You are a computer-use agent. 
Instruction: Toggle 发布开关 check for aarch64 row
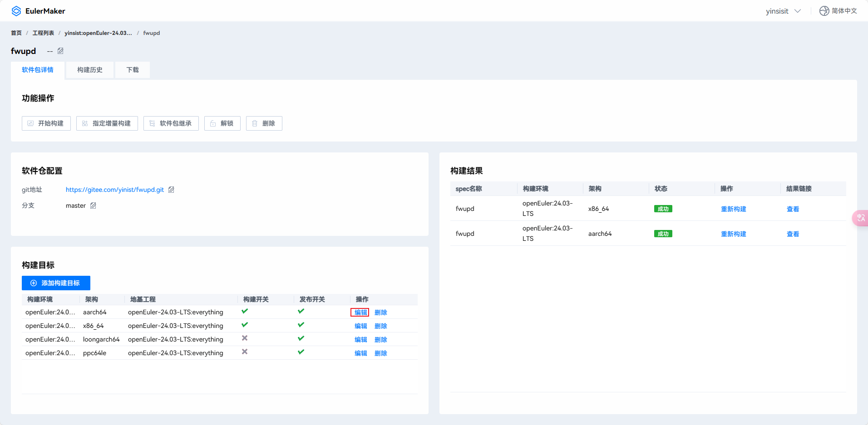coord(301,311)
